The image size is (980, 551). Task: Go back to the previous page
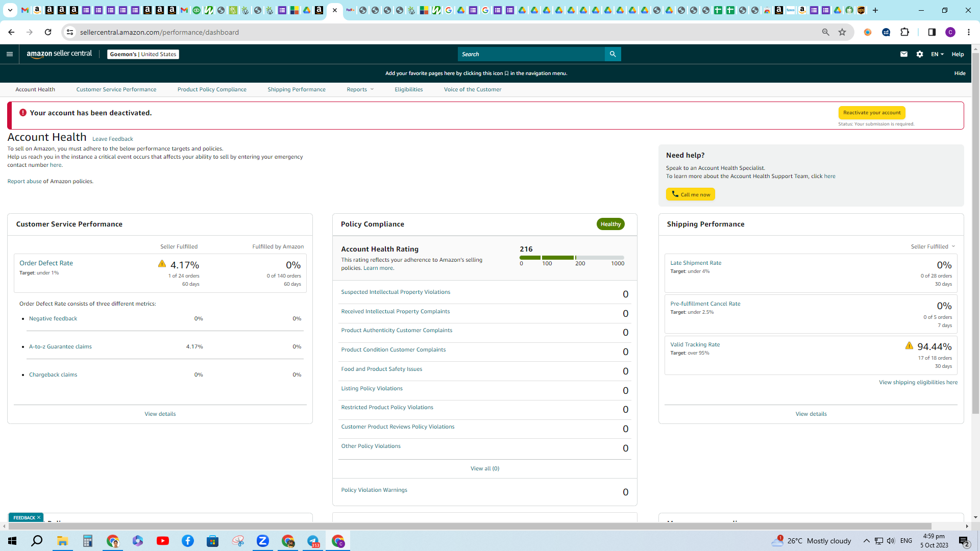click(11, 32)
